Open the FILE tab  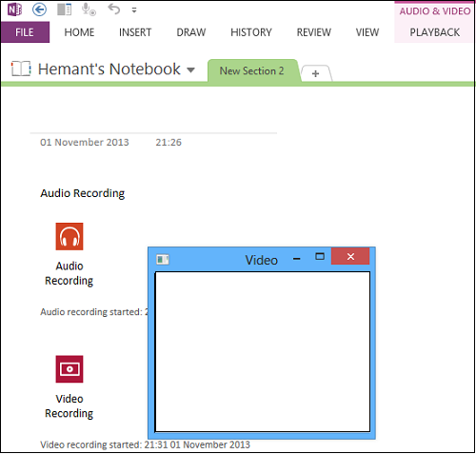point(25,32)
